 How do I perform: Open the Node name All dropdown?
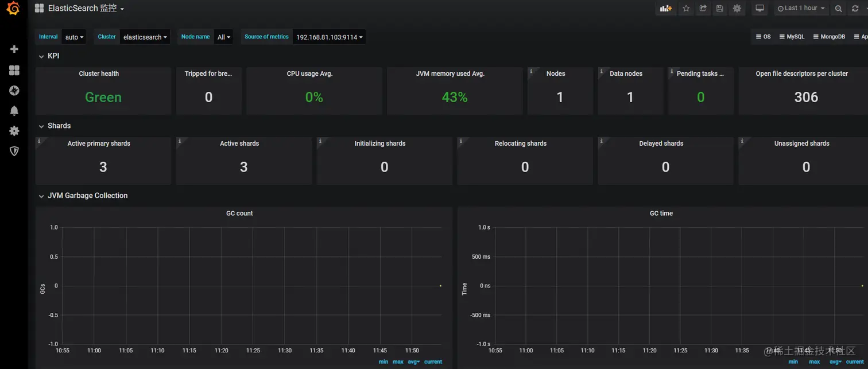224,37
